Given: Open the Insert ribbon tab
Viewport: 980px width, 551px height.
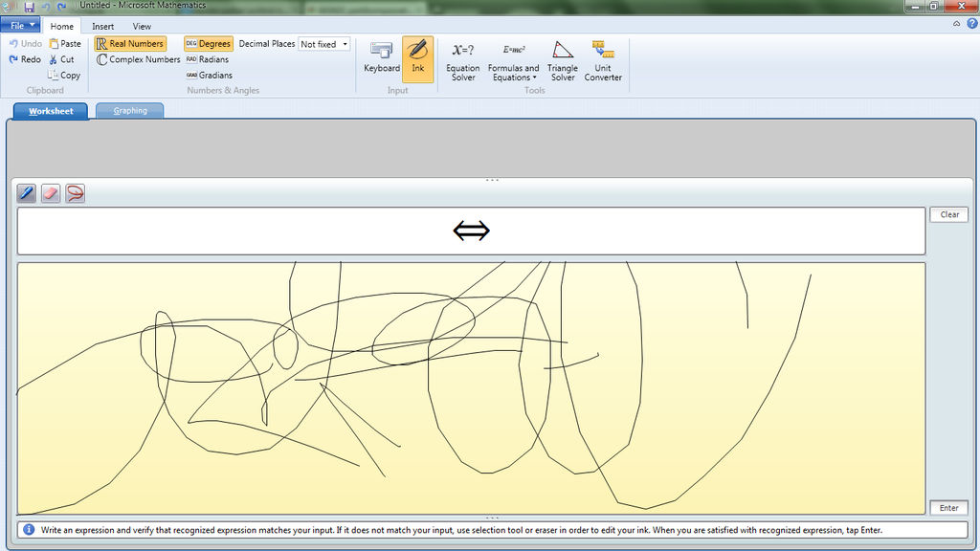Looking at the screenshot, I should pos(103,26).
